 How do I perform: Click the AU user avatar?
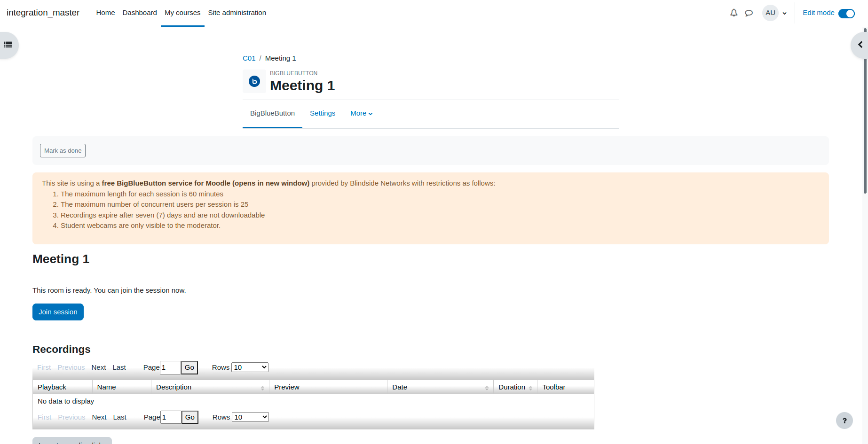click(770, 13)
